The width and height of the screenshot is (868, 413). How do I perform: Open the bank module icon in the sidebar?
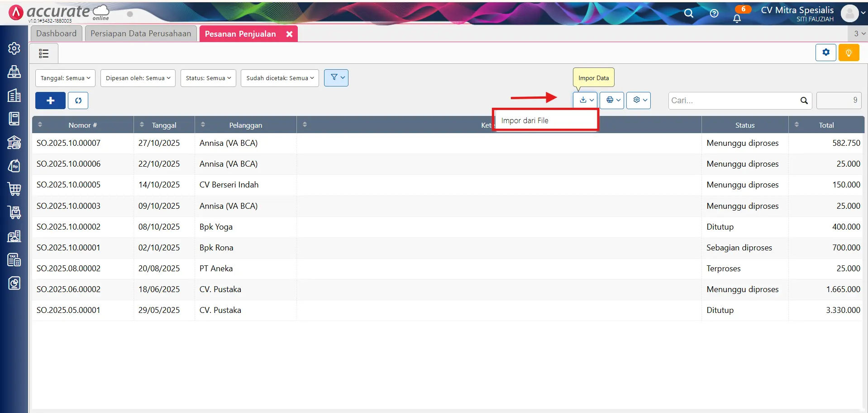14,142
